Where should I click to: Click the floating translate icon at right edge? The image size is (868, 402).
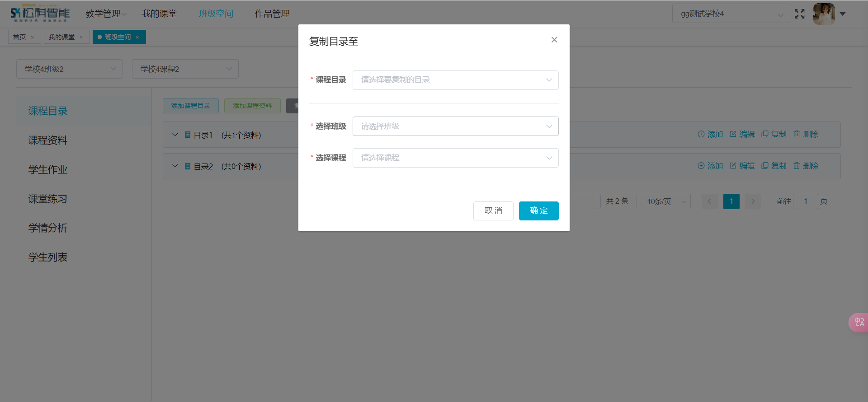pyautogui.click(x=859, y=323)
